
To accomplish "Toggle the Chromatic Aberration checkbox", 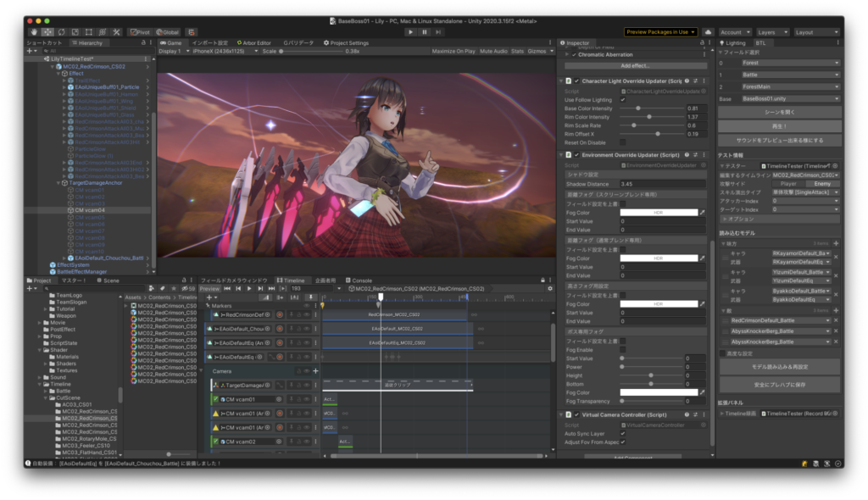I will pyautogui.click(x=574, y=55).
